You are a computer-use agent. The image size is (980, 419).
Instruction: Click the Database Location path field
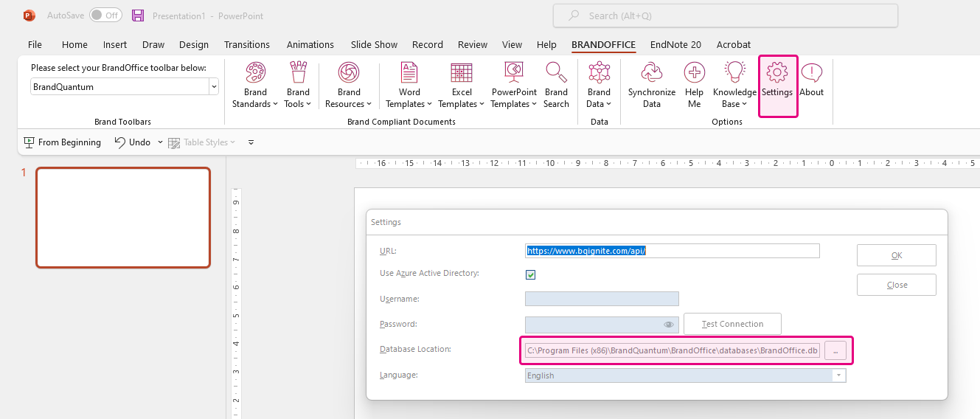pyautogui.click(x=673, y=350)
